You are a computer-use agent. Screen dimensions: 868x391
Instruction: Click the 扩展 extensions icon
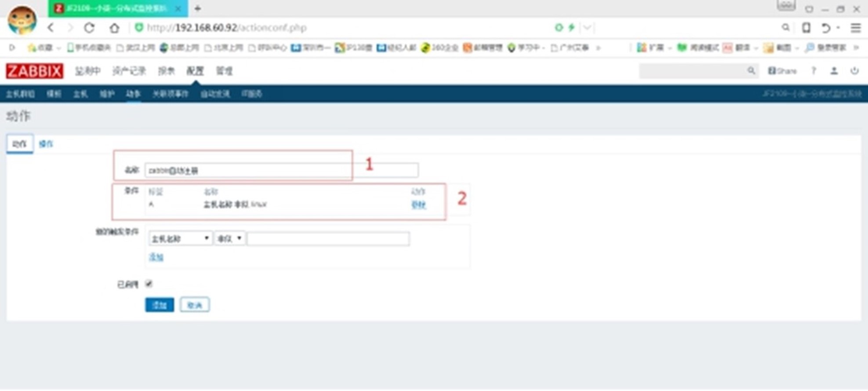pos(642,48)
